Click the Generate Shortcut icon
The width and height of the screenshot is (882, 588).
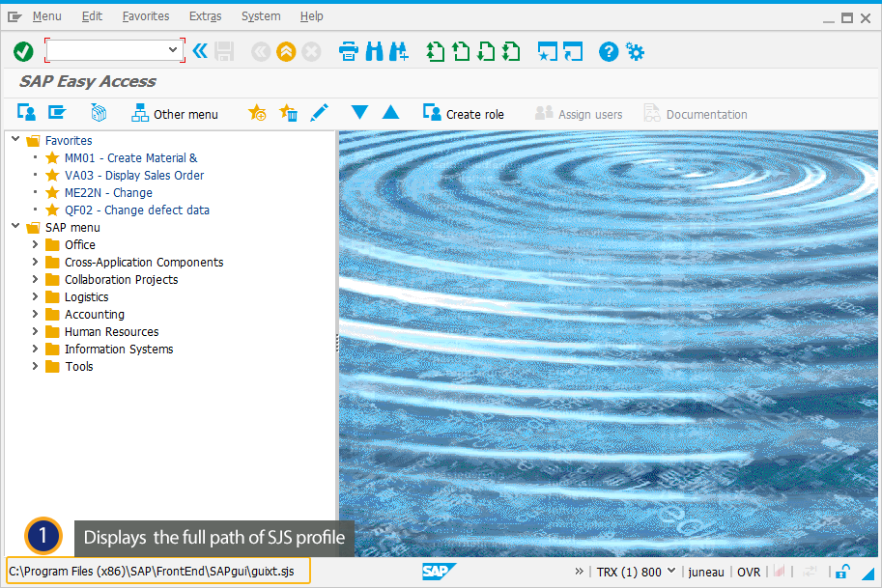tap(573, 52)
